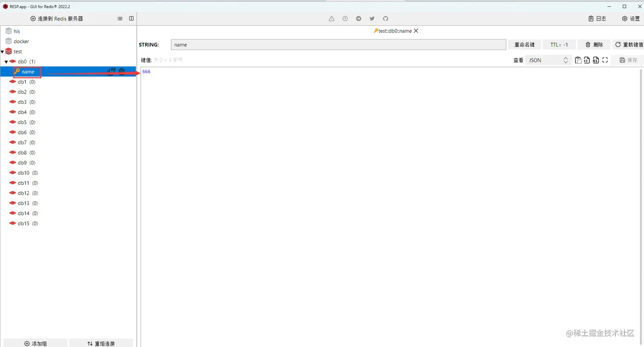This screenshot has width=644, height=347.
Task: Open the 日志 log viewer
Action: (597, 19)
